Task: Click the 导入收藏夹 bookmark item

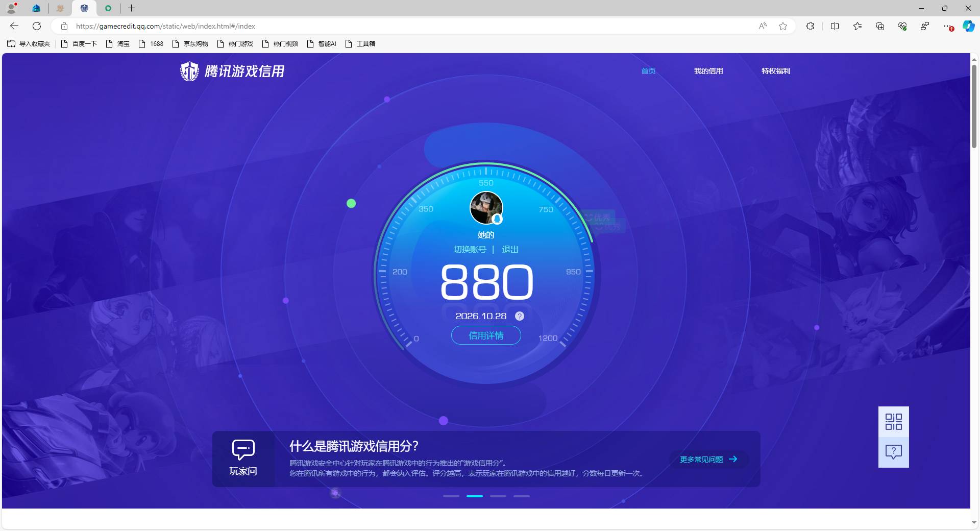Action: [29, 44]
